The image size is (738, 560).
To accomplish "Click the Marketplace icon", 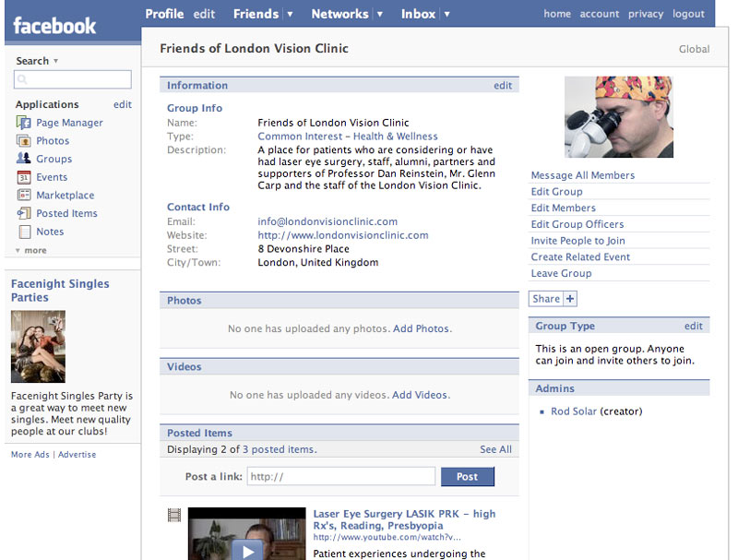I will [24, 196].
